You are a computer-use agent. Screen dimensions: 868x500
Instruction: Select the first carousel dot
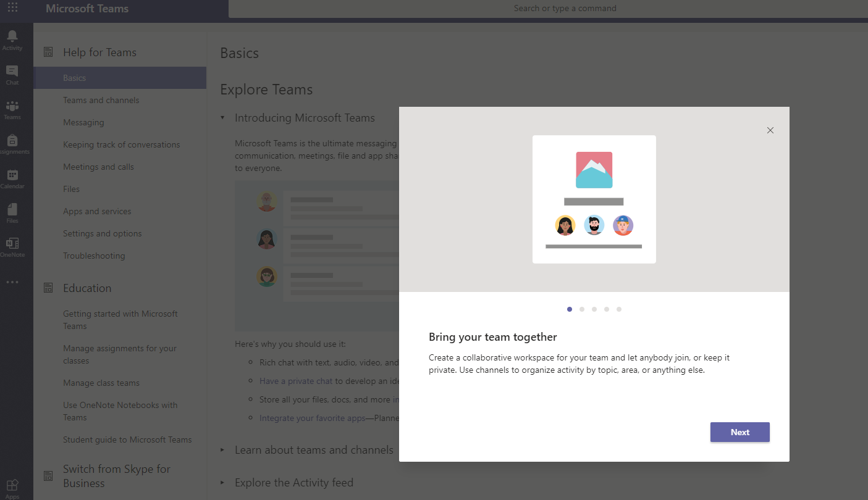[x=570, y=309]
